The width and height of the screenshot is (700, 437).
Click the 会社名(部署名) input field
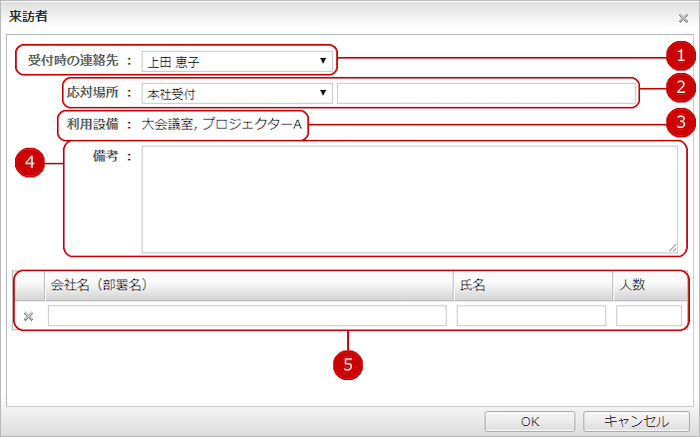(247, 317)
